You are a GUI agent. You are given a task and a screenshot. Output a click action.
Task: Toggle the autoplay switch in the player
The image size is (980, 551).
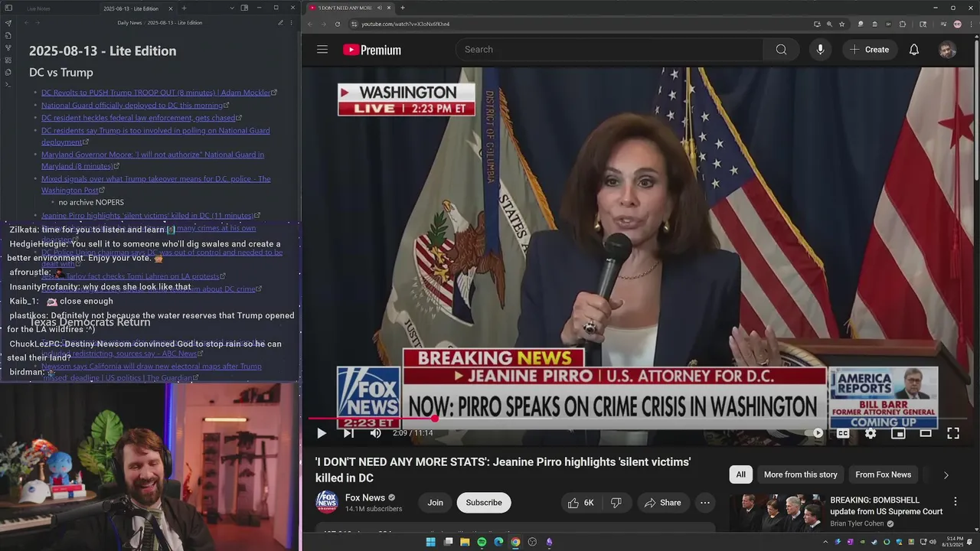tap(815, 433)
